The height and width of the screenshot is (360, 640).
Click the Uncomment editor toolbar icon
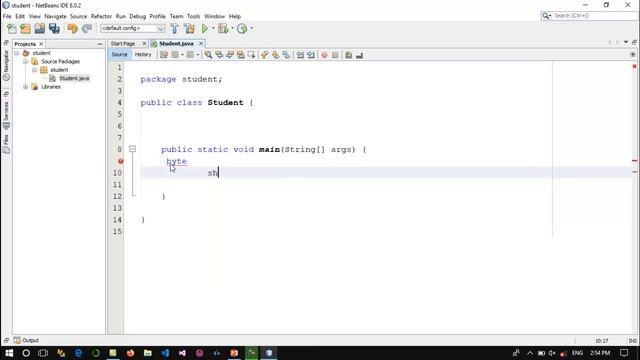pos(360,55)
